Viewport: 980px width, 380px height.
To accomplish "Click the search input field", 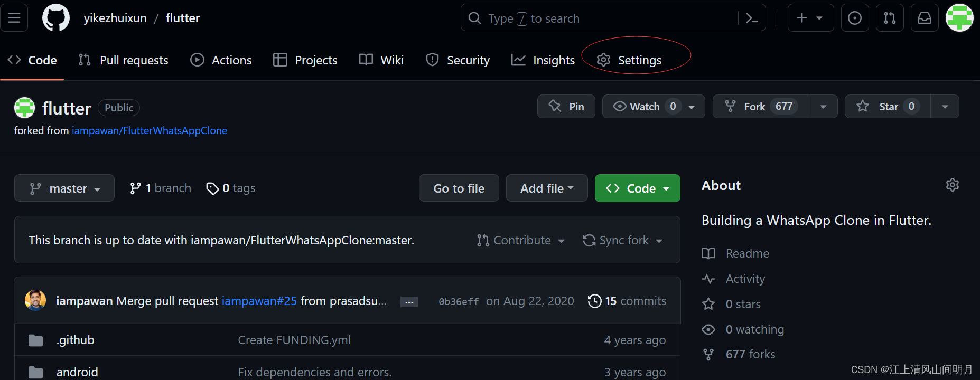I will click(x=613, y=18).
